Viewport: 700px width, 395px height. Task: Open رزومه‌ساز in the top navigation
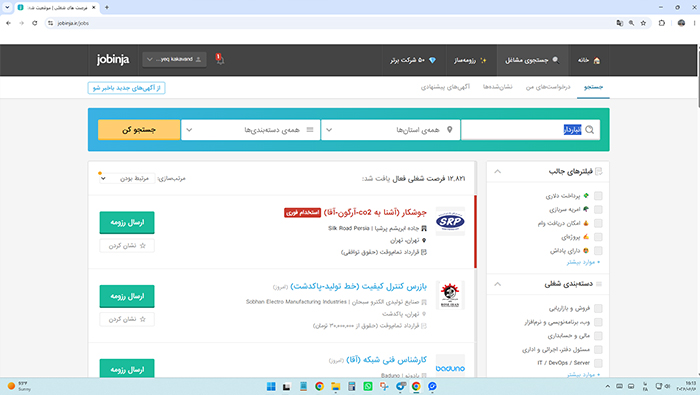coord(470,60)
